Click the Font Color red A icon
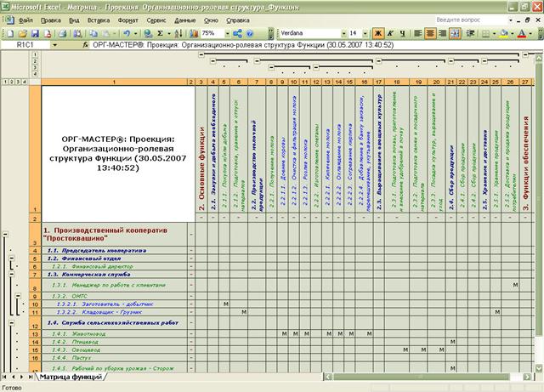The width and height of the screenshot is (544, 392). (x=521, y=33)
